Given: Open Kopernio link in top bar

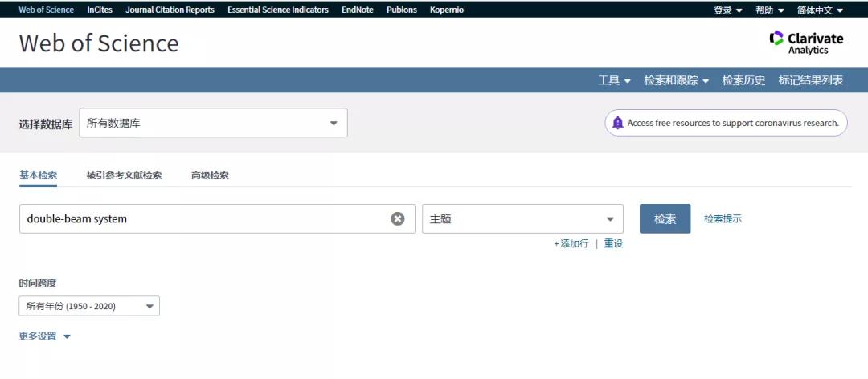Looking at the screenshot, I should point(447,10).
